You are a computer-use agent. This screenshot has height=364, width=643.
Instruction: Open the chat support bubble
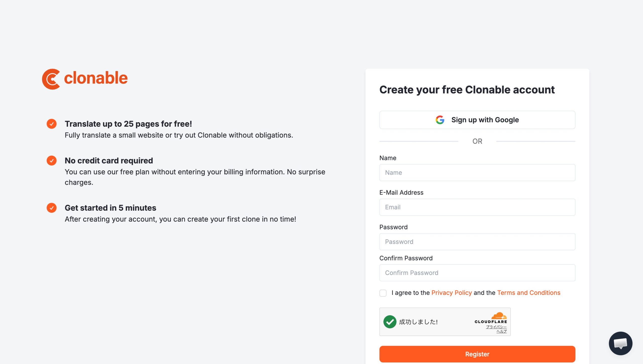620,343
